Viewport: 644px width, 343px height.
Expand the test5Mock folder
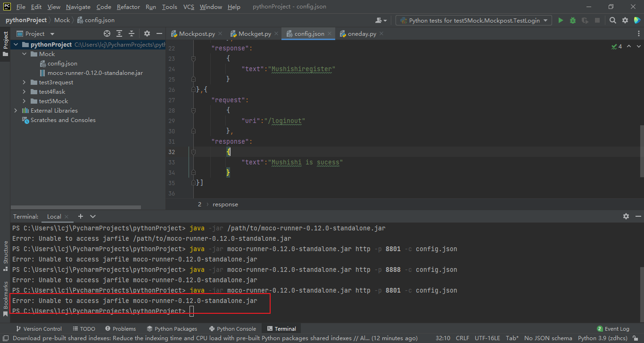click(x=24, y=101)
